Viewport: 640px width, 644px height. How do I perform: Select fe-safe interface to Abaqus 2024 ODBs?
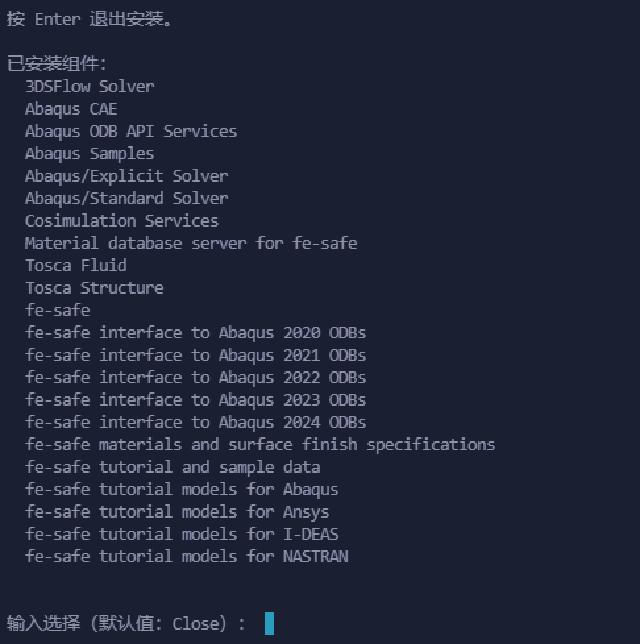[196, 422]
